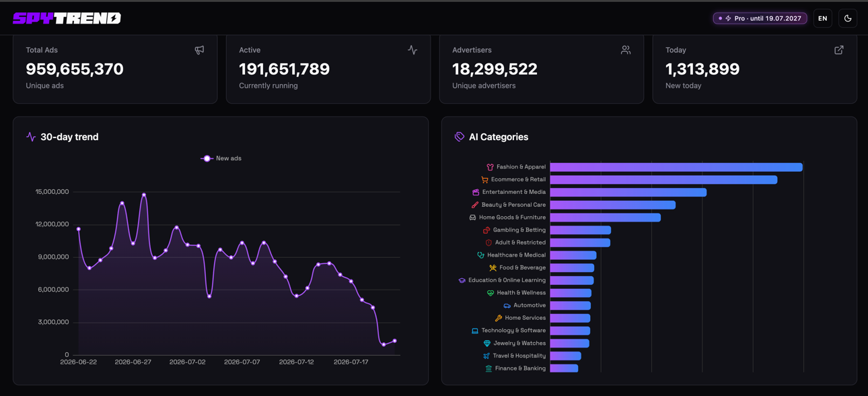Click the Travel & Hospitality category label
This screenshot has width=868, height=396.
pos(519,356)
